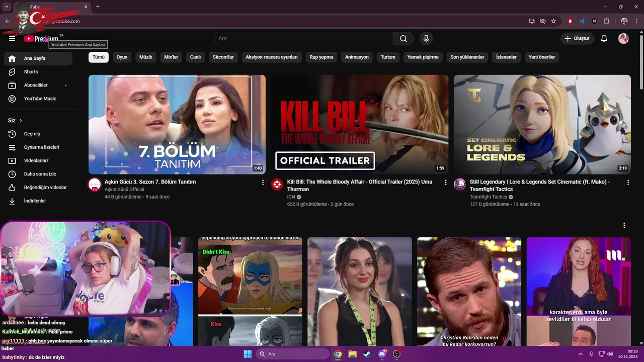Play the Lore & Legends cinematic thumbnail
The height and width of the screenshot is (362, 644).
[542, 125]
